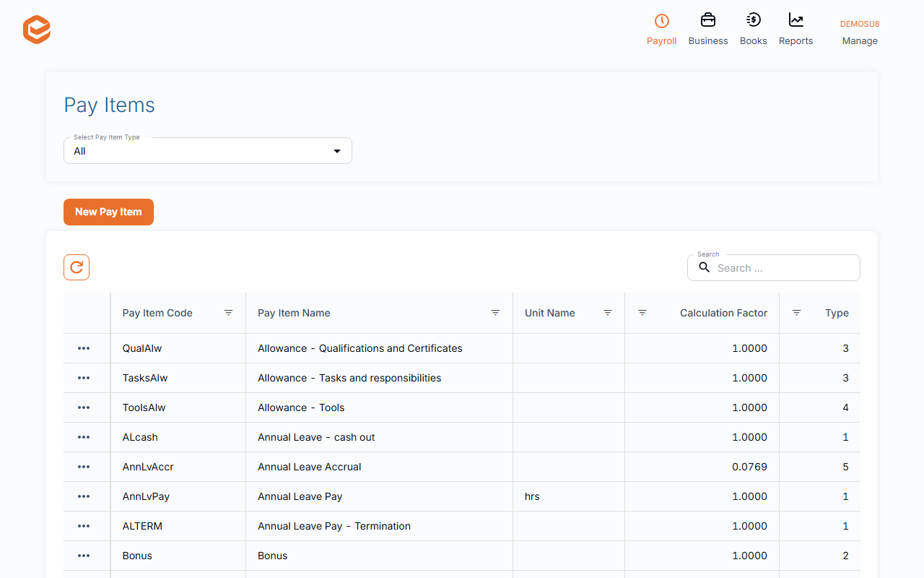Viewport: 924px width, 578px height.
Task: Refresh the pay items table
Action: (77, 267)
